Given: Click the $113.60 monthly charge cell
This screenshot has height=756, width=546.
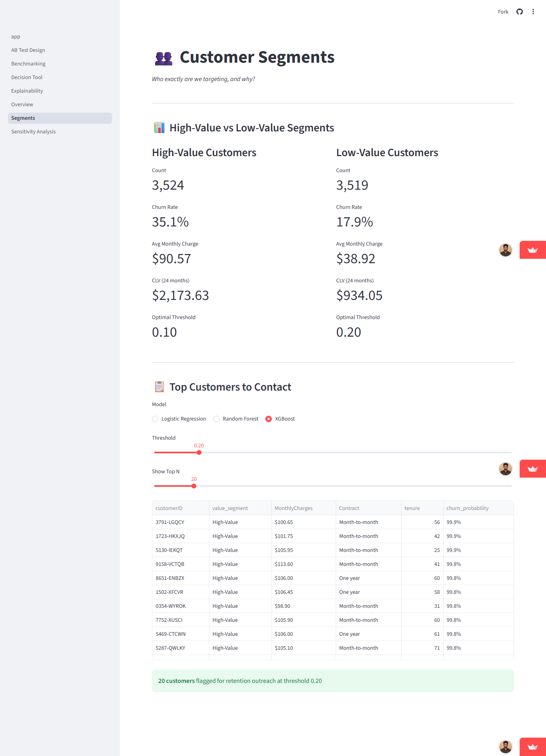Looking at the screenshot, I should point(304,564).
